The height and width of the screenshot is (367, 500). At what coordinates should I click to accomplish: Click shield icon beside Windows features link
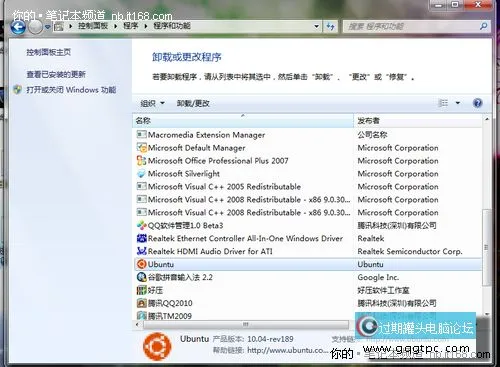[17, 90]
